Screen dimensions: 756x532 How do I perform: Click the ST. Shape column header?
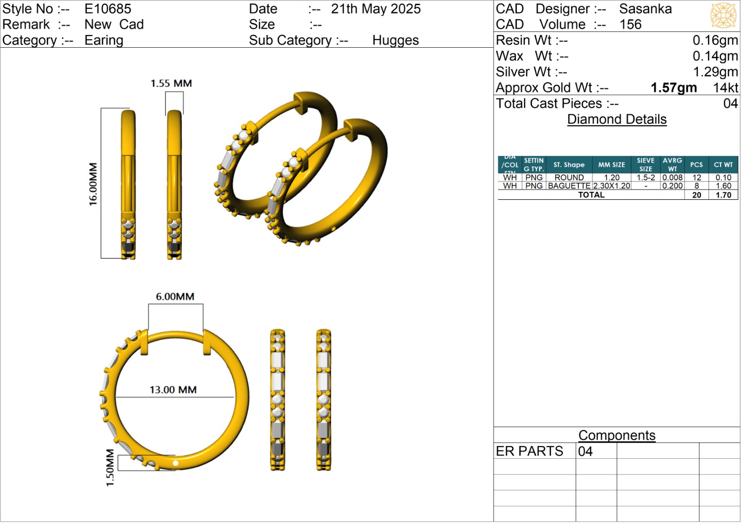(x=569, y=165)
